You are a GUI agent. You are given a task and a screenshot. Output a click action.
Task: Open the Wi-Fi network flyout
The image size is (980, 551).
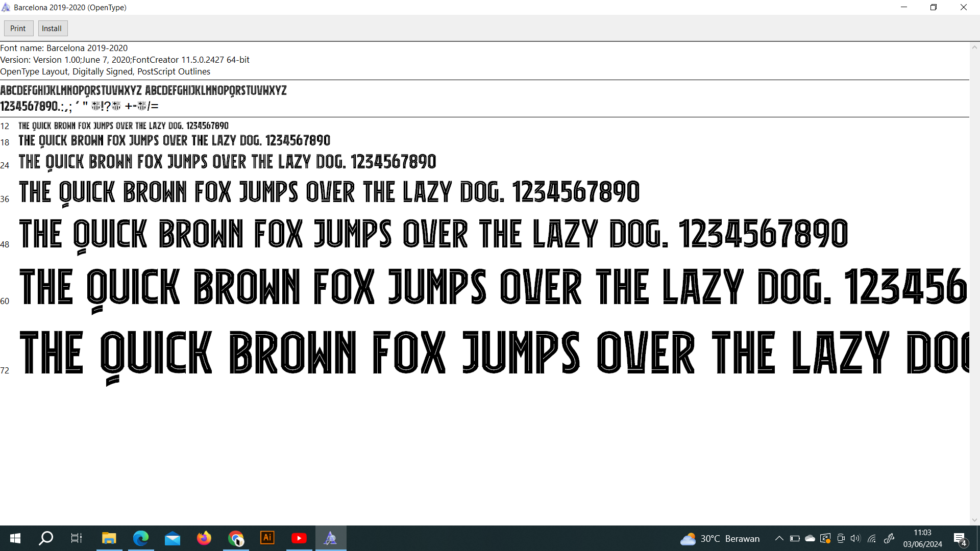click(872, 538)
